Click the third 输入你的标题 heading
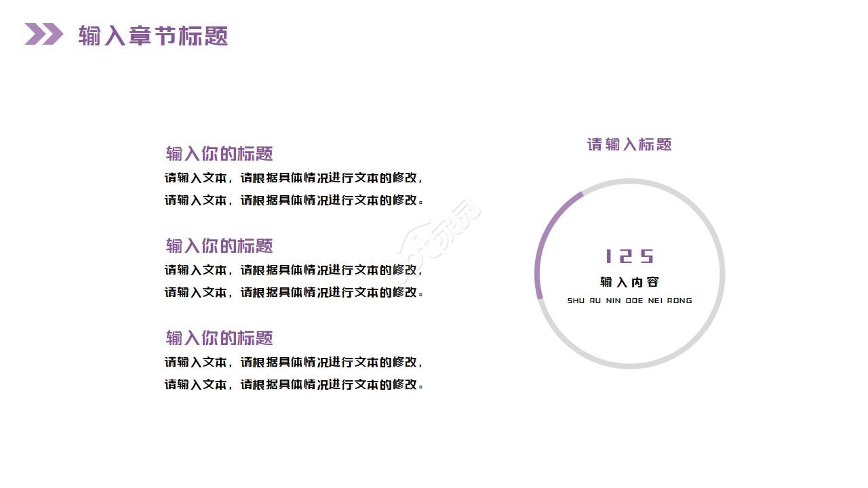 coord(218,338)
